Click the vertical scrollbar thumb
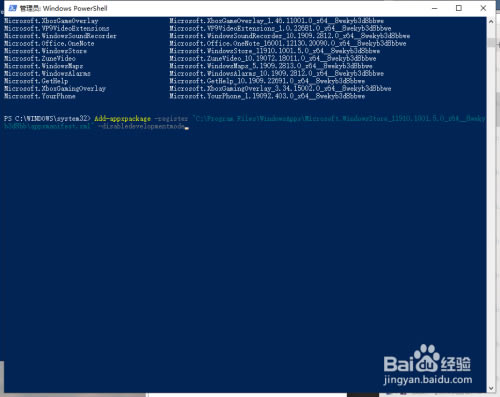The width and height of the screenshot is (500, 397). pyautogui.click(x=491, y=42)
